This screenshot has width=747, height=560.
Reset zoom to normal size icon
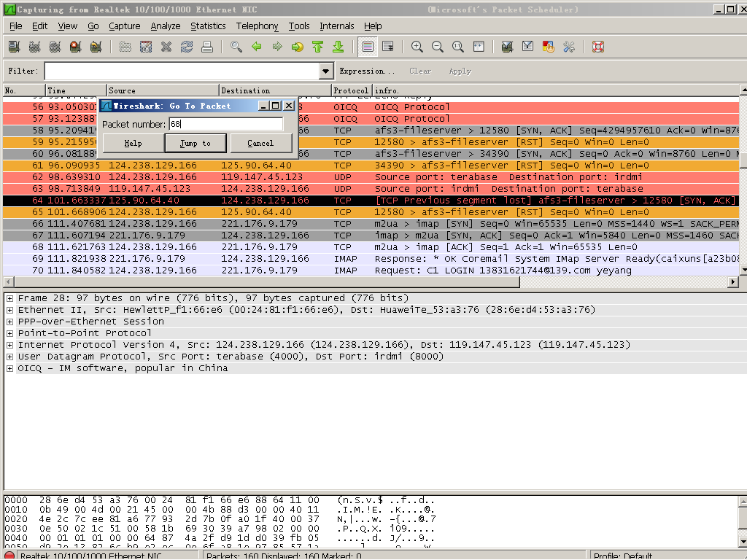coord(458,47)
